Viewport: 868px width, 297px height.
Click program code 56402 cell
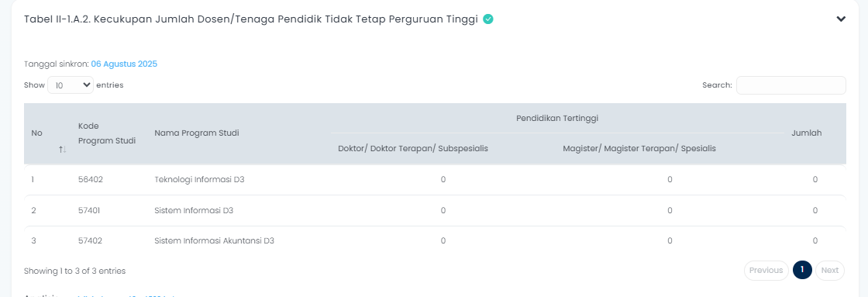pos(90,180)
